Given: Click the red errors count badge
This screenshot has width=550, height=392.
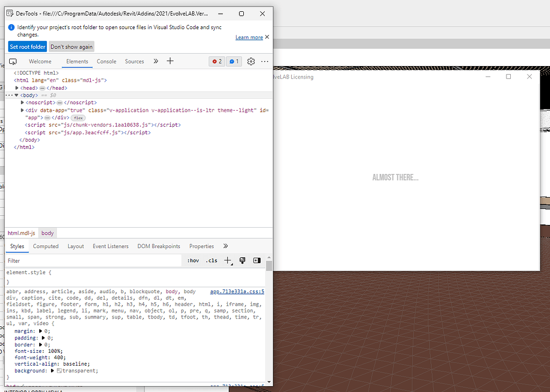Looking at the screenshot, I should 216,62.
